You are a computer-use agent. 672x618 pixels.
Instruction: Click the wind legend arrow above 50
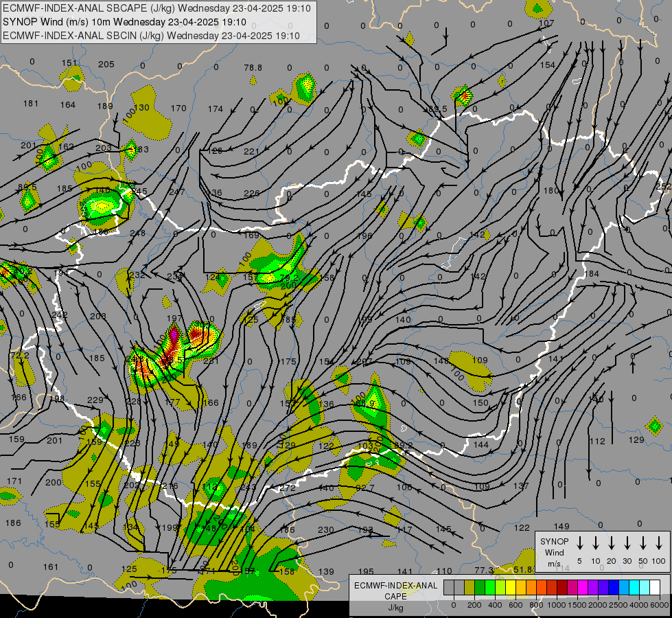[643, 543]
